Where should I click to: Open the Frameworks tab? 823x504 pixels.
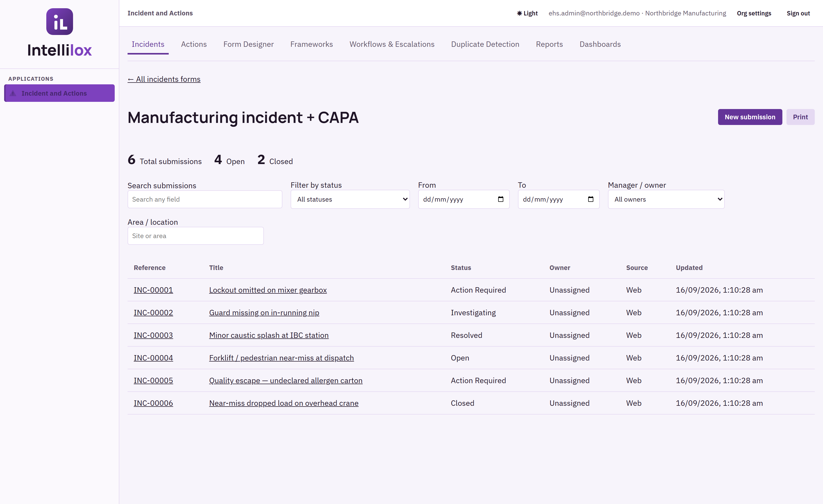pos(311,44)
